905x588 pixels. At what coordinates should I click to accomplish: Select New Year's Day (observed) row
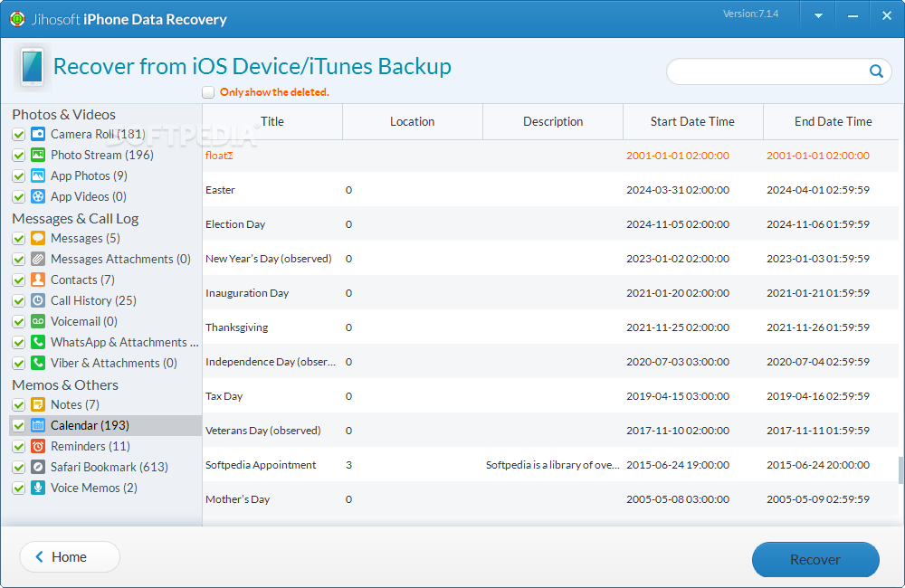[550, 259]
